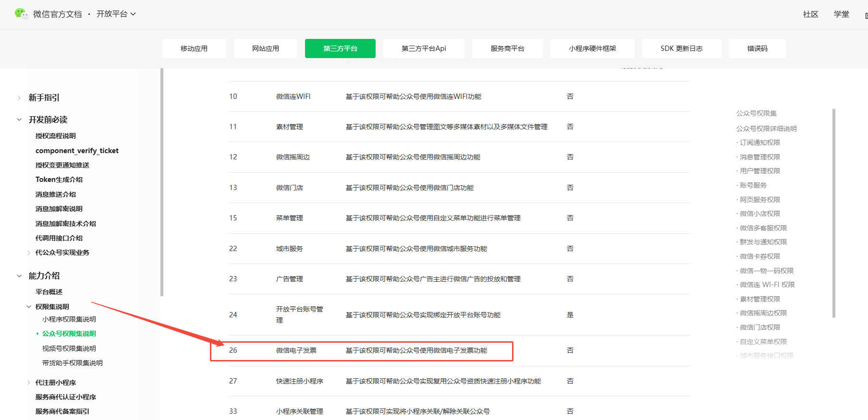Open the 错误码 tab
This screenshot has width=868, height=420.
click(x=758, y=48)
